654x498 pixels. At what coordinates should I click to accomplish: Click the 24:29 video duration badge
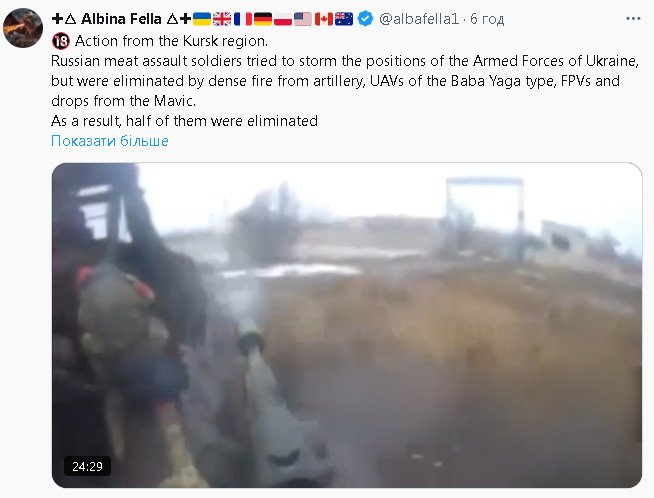87,466
